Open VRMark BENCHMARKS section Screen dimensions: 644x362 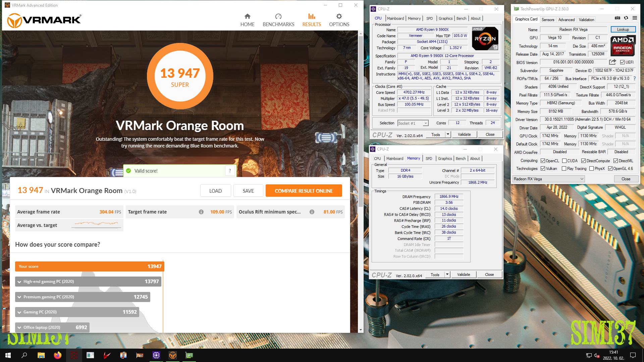coord(278,20)
